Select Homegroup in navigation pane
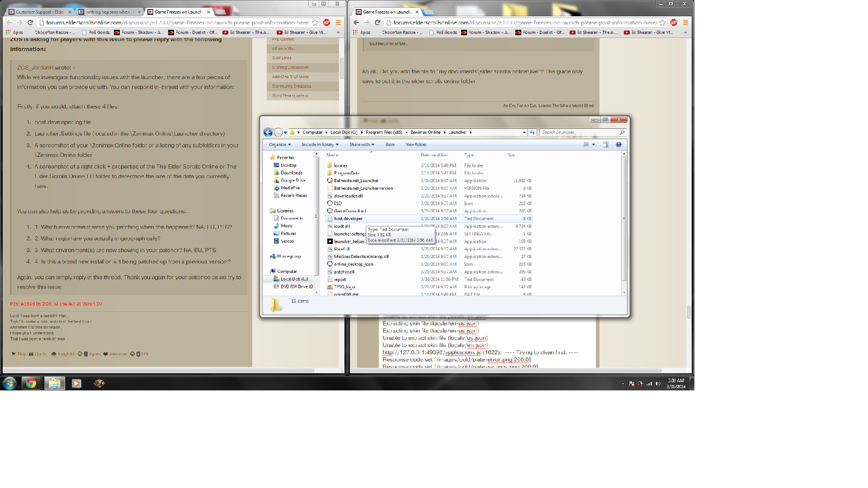The width and height of the screenshot is (868, 488). (x=289, y=256)
